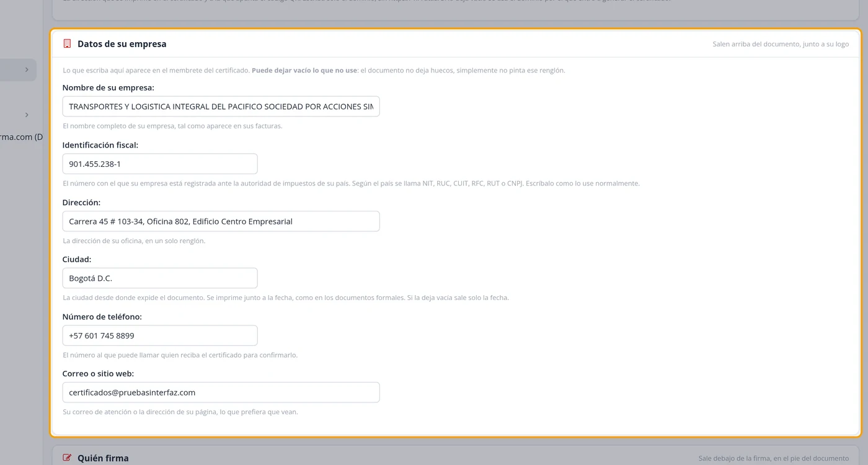Click the text Salen arriba del documento, junto a su logo

[781, 45]
